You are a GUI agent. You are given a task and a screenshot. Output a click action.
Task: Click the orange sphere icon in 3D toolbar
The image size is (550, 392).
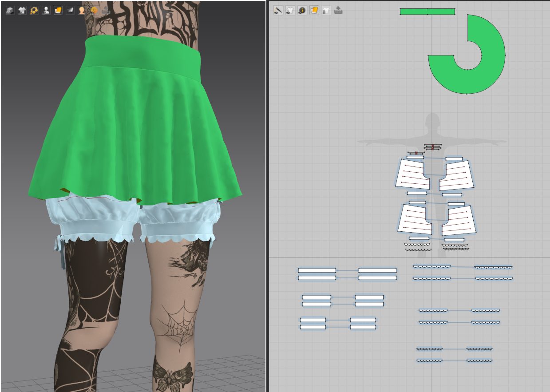point(94,10)
